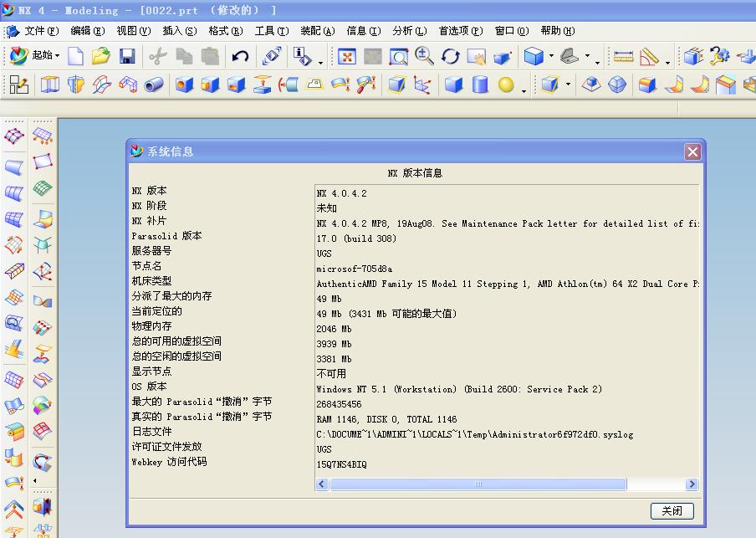This screenshot has width=756, height=538.
Task: Click the Measure Distance ruler icon
Action: pos(623,57)
